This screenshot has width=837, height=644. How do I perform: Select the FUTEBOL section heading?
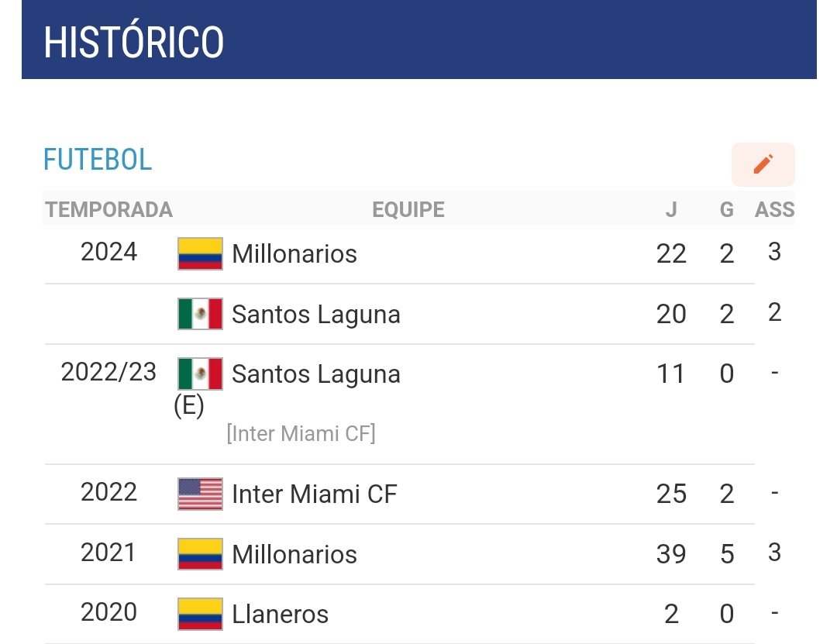[98, 160]
